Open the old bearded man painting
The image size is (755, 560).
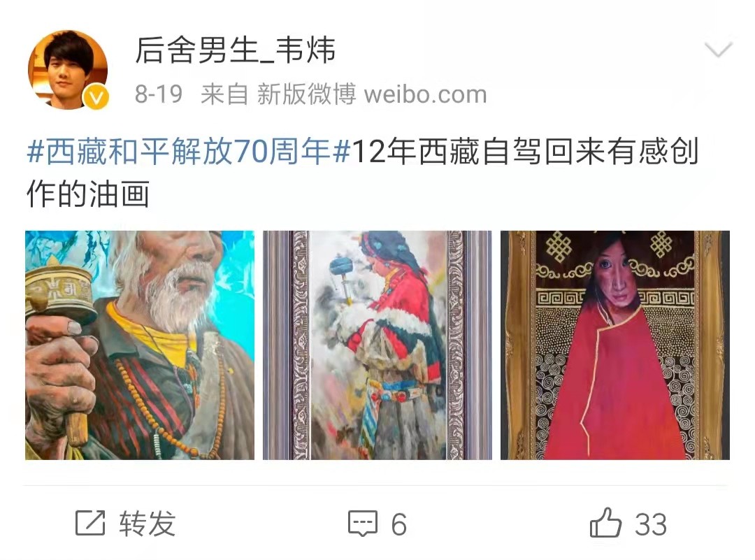[x=140, y=345]
